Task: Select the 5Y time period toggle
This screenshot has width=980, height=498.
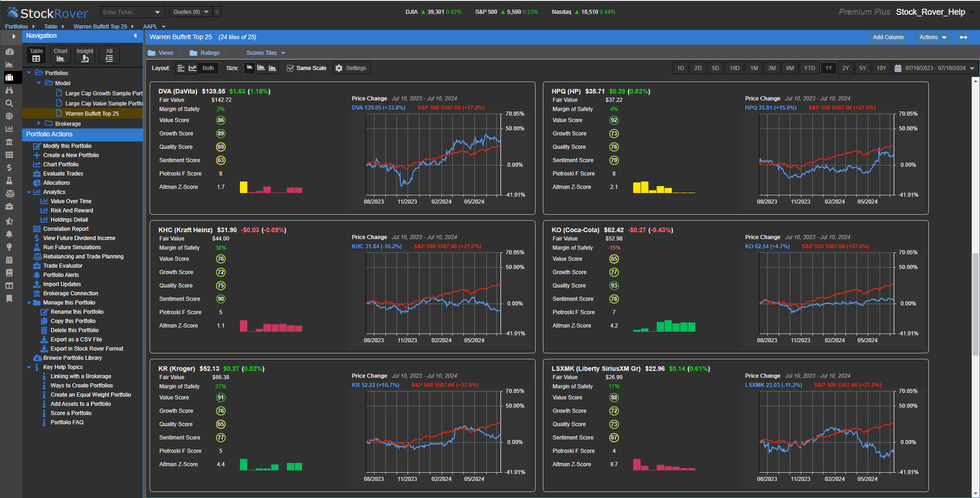Action: click(x=863, y=68)
